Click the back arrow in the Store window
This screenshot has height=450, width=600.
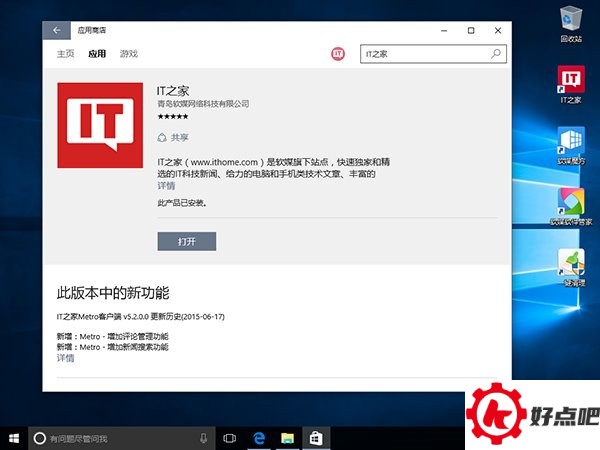[56, 31]
